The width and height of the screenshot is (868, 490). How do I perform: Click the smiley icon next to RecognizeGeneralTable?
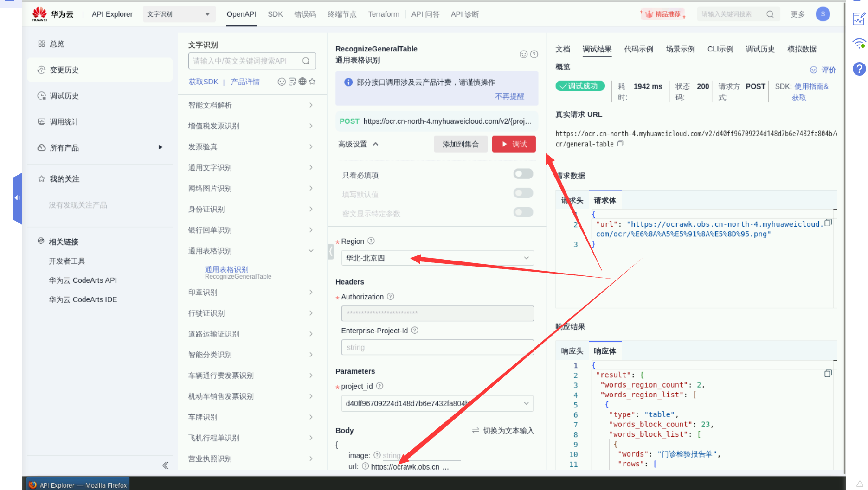pyautogui.click(x=523, y=54)
